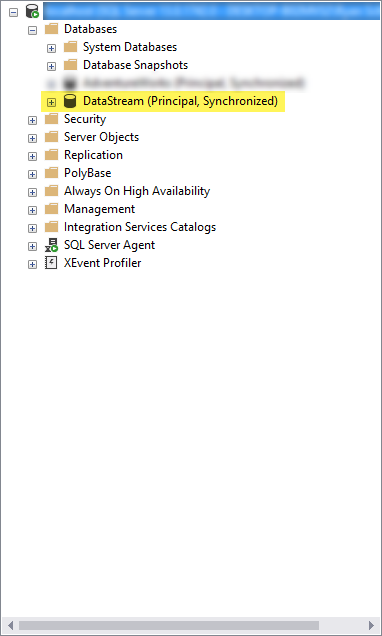This screenshot has height=636, width=382.
Task: Click the Databases folder icon
Action: click(52, 29)
